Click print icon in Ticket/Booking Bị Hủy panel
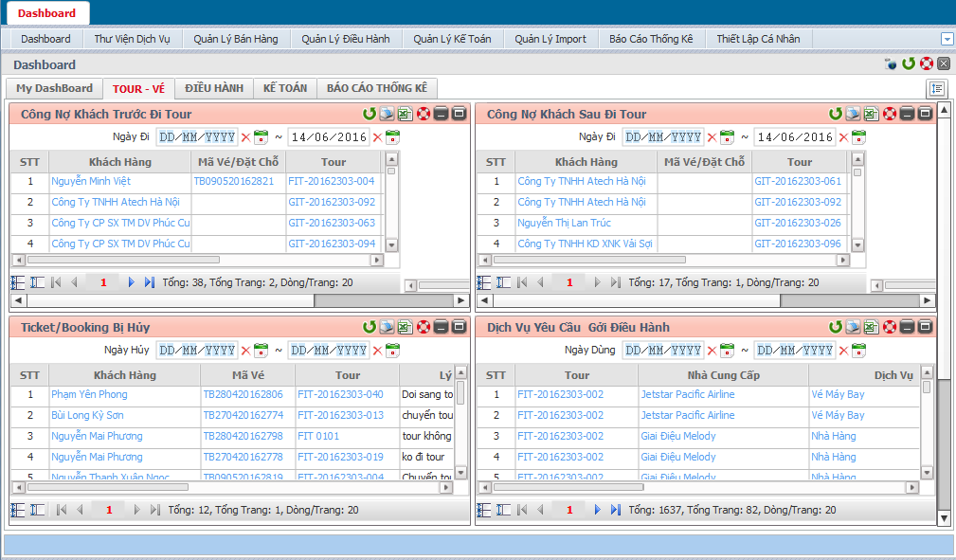 pos(387,327)
